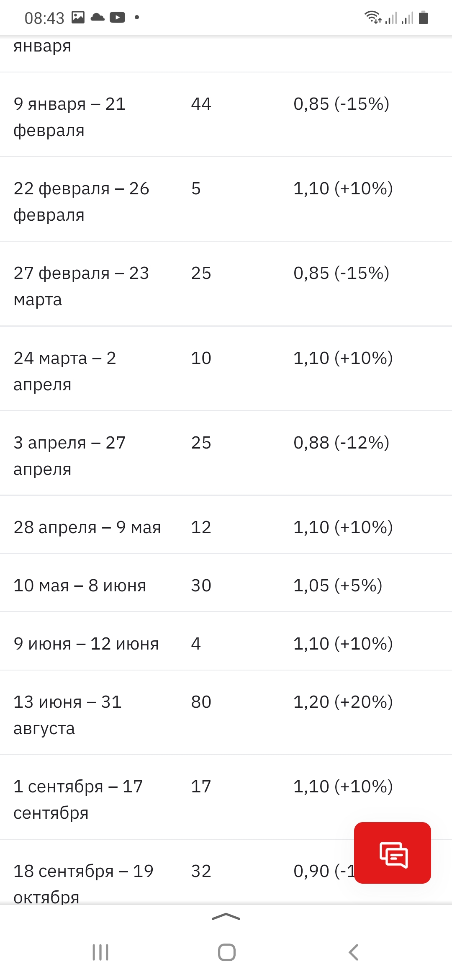Expand the bottom sheet up chevron
Viewport: 452px width, 980px height.
[x=226, y=917]
